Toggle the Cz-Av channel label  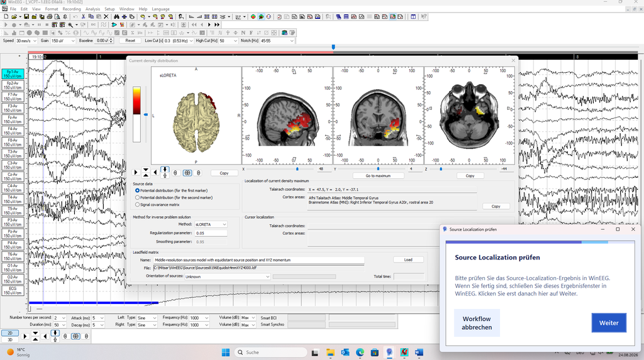[x=13, y=177]
